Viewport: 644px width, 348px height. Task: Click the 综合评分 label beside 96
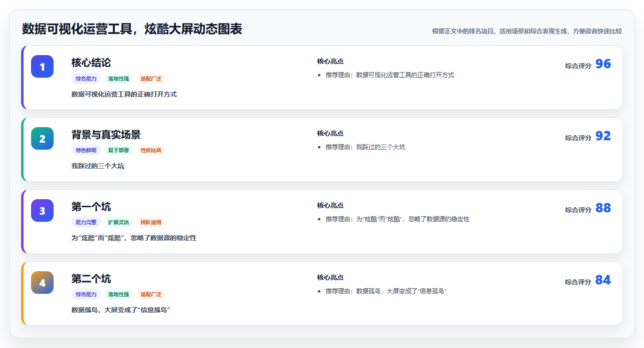click(x=578, y=66)
